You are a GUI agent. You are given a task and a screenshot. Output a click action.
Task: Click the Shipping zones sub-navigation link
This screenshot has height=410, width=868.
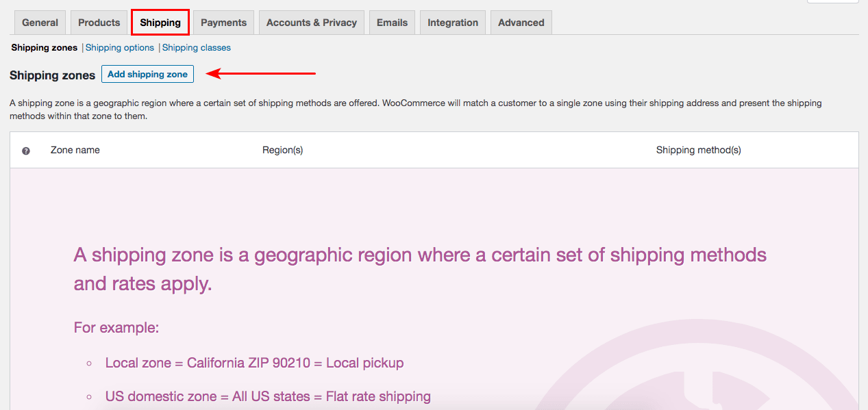coord(45,48)
